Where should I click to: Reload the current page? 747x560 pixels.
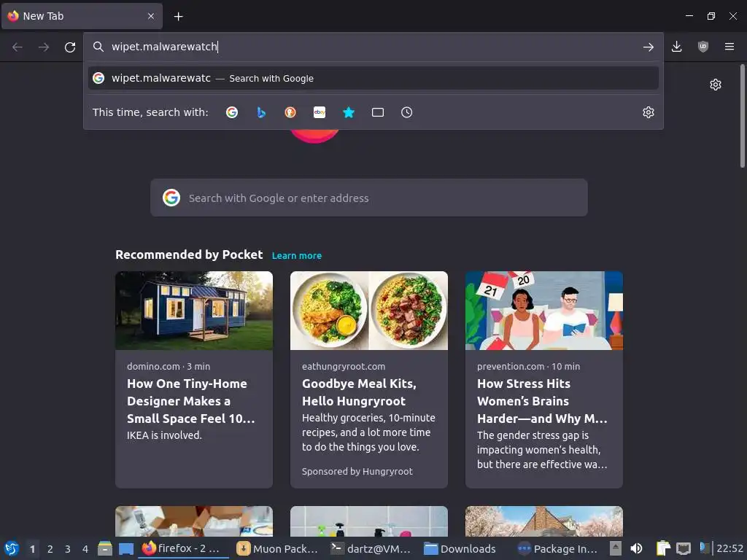pos(70,47)
